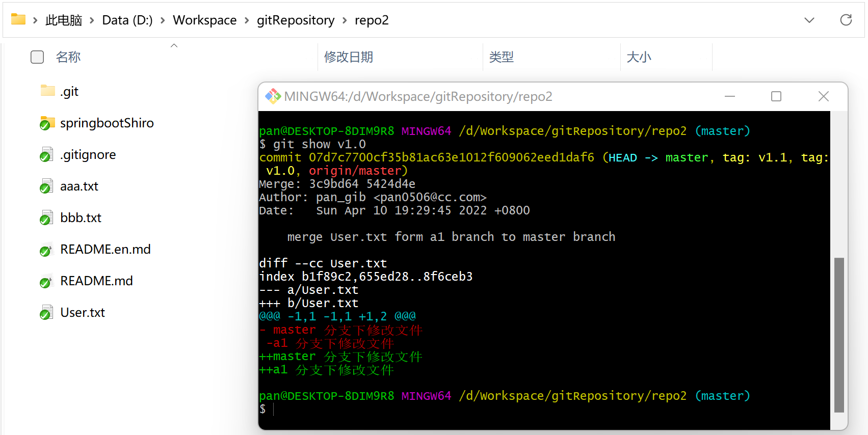Expand the chevron after Data (D:) in path
Image resolution: width=868 pixels, height=435 pixels.
pos(163,20)
